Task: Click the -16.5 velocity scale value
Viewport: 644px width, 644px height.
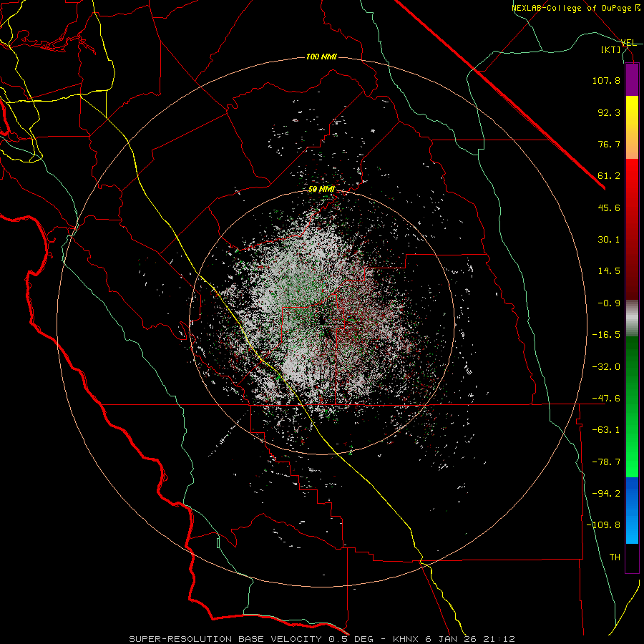Action: tap(606, 335)
